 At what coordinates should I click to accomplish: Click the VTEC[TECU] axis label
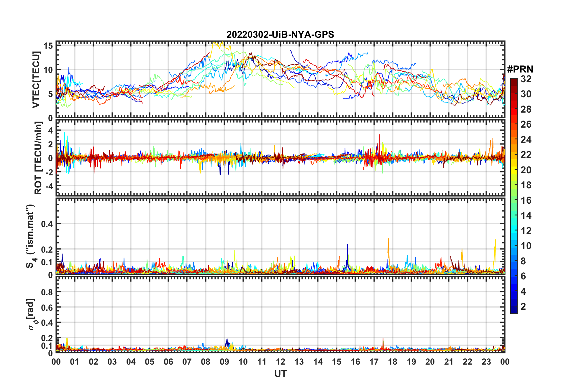36,80
